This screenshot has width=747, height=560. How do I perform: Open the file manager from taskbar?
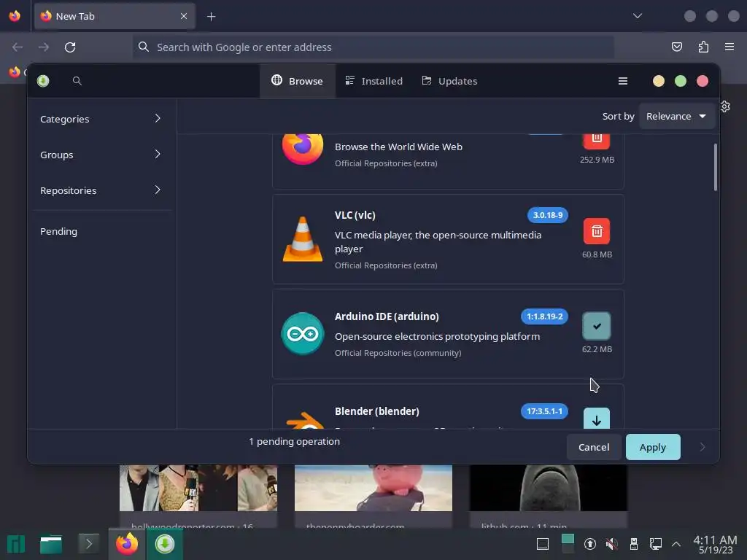click(51, 544)
